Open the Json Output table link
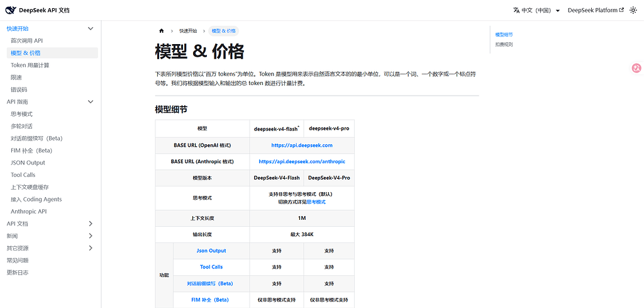 [x=211, y=251]
